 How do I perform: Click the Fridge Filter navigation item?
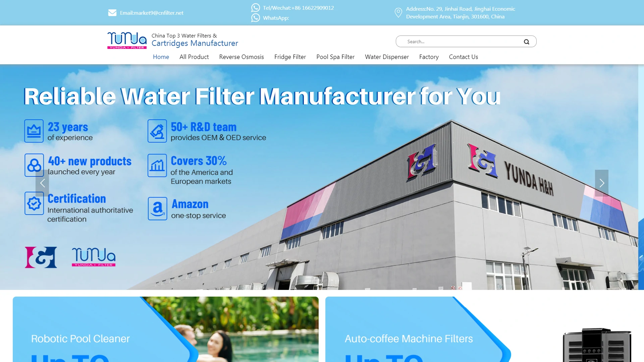click(x=290, y=57)
